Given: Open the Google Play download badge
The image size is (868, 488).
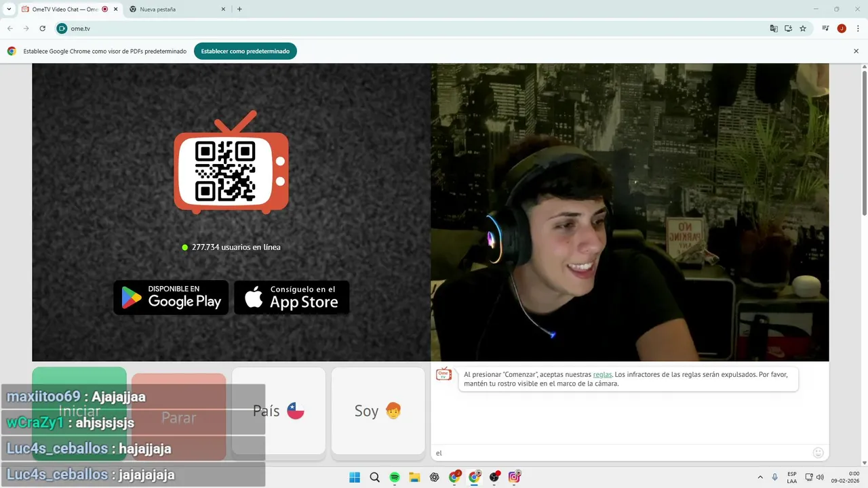Looking at the screenshot, I should point(171,298).
